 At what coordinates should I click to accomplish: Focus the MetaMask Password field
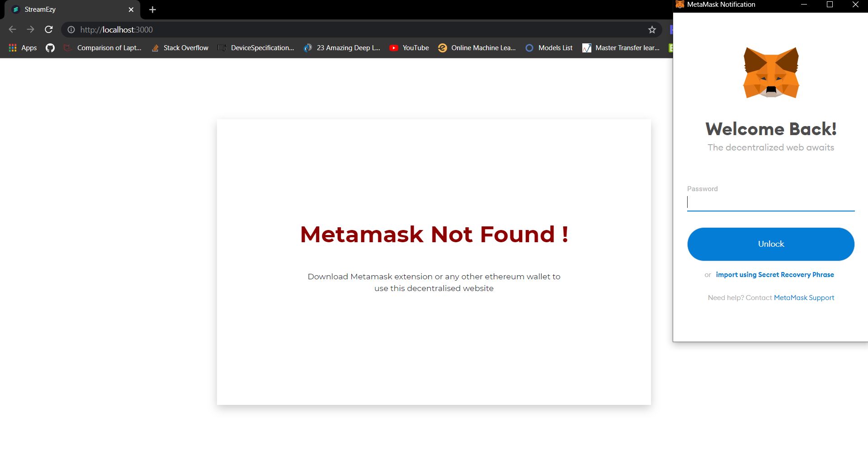coord(771,202)
